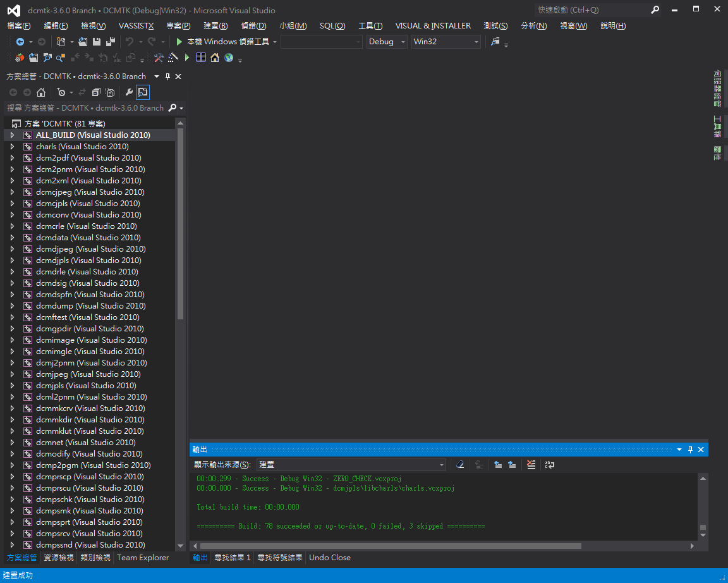Image resolution: width=728 pixels, height=583 pixels.
Task: Click the red X clear list icon in Output
Action: pos(531,465)
